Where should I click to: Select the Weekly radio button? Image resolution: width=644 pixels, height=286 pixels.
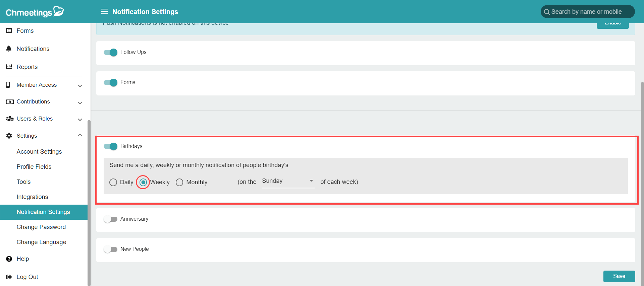[143, 182]
